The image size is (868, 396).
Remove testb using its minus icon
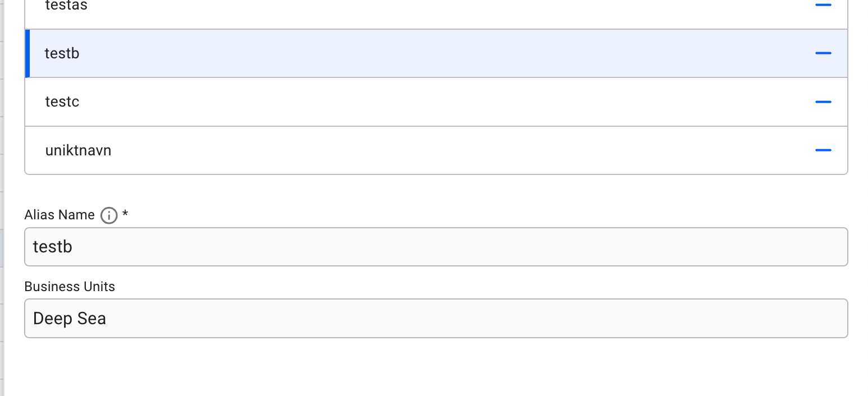tap(823, 53)
